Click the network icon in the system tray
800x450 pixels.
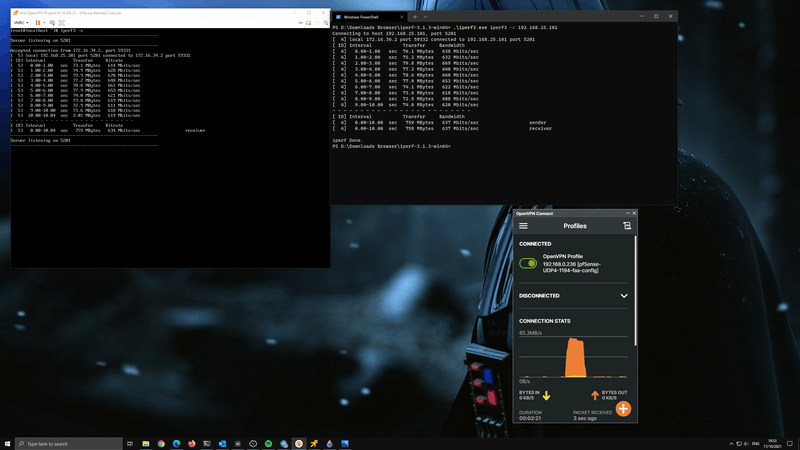(739, 443)
